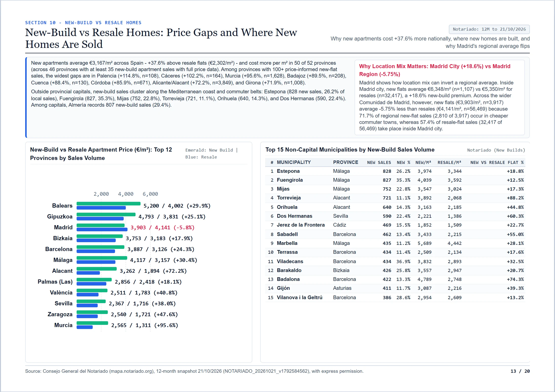Click the Gipuzkoa chart row label
555x392 pixels.
tap(60, 216)
